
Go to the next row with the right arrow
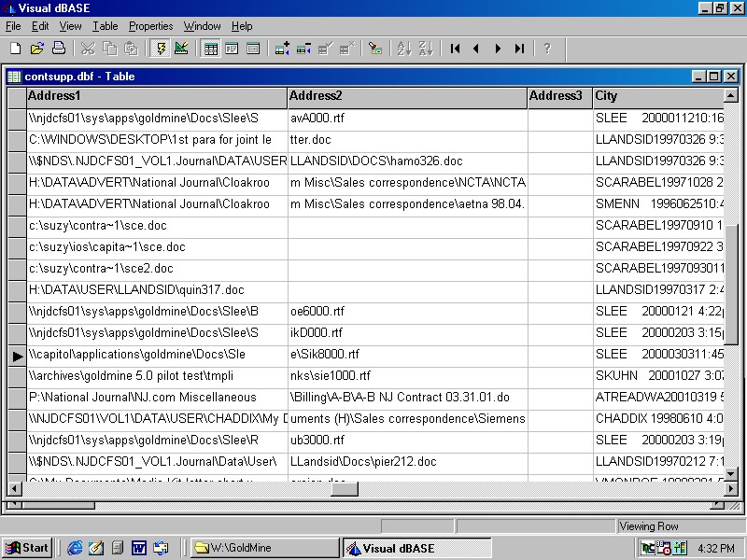[x=498, y=49]
